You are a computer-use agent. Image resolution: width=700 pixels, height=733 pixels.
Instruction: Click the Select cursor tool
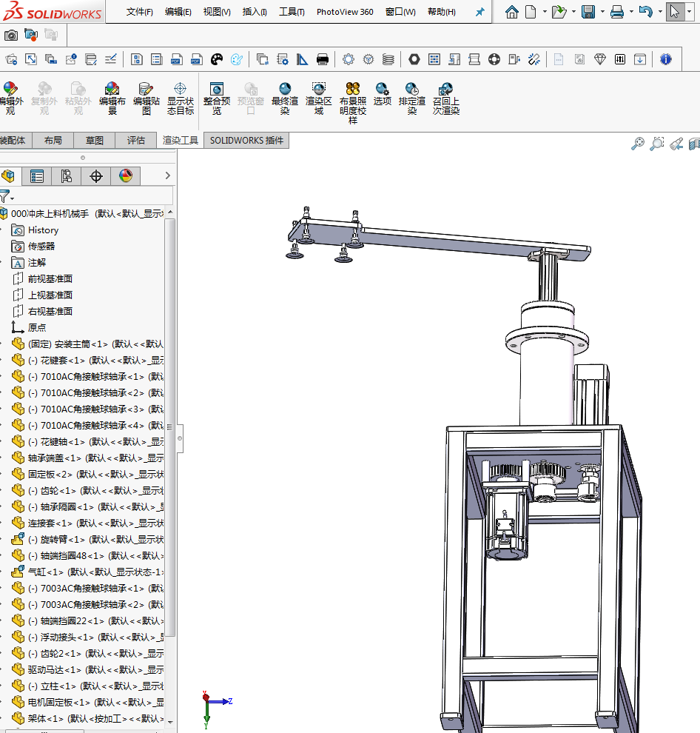[674, 12]
